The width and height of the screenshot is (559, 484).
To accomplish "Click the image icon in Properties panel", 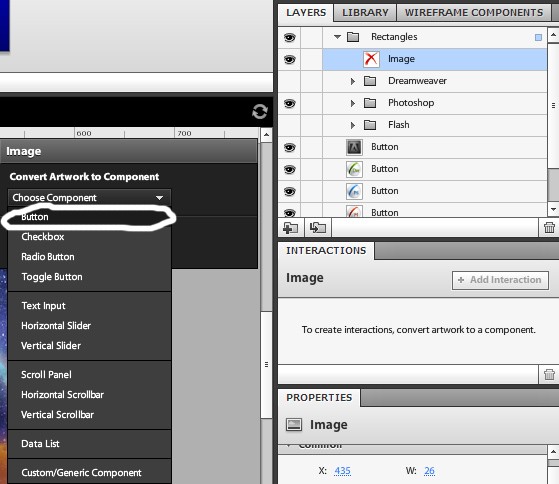I will point(294,424).
